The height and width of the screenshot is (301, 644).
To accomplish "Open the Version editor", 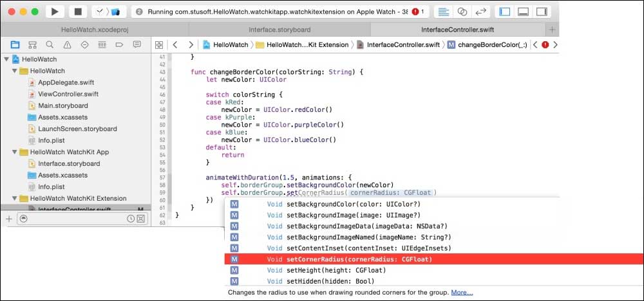I will [x=480, y=12].
